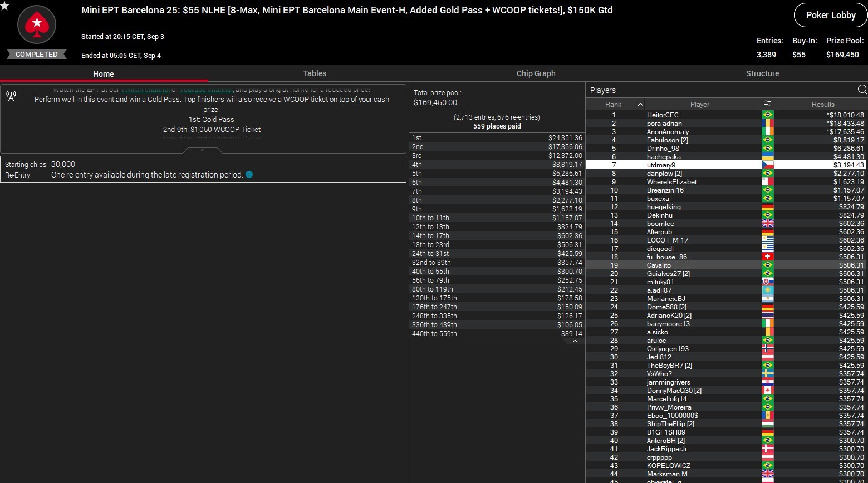Sort by the Results column header
The image size is (868, 483).
822,104
